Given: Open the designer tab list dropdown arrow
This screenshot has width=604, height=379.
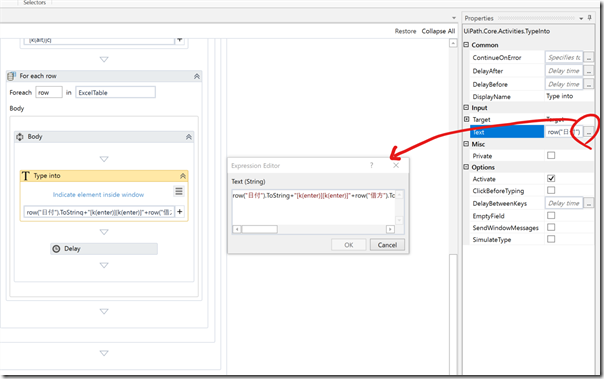Looking at the screenshot, I should click(x=454, y=18).
